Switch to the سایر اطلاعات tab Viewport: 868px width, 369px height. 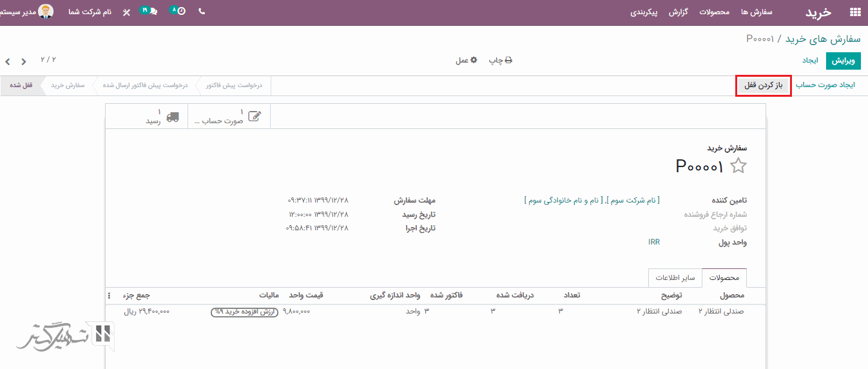point(675,278)
